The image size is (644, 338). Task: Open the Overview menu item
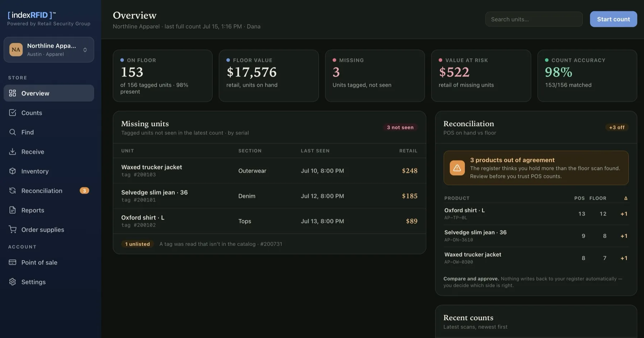pos(49,93)
